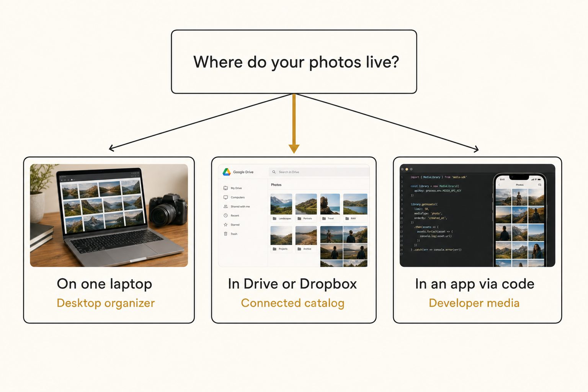Click the apiKey: process.env.MEDIA_API_KEY line
The image size is (588, 392).
(x=438, y=191)
